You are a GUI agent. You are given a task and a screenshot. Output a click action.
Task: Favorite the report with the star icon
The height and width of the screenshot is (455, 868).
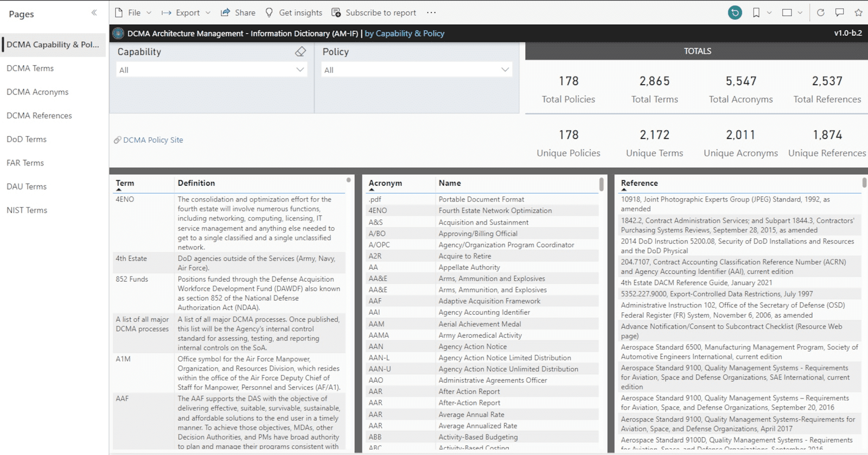tap(858, 12)
